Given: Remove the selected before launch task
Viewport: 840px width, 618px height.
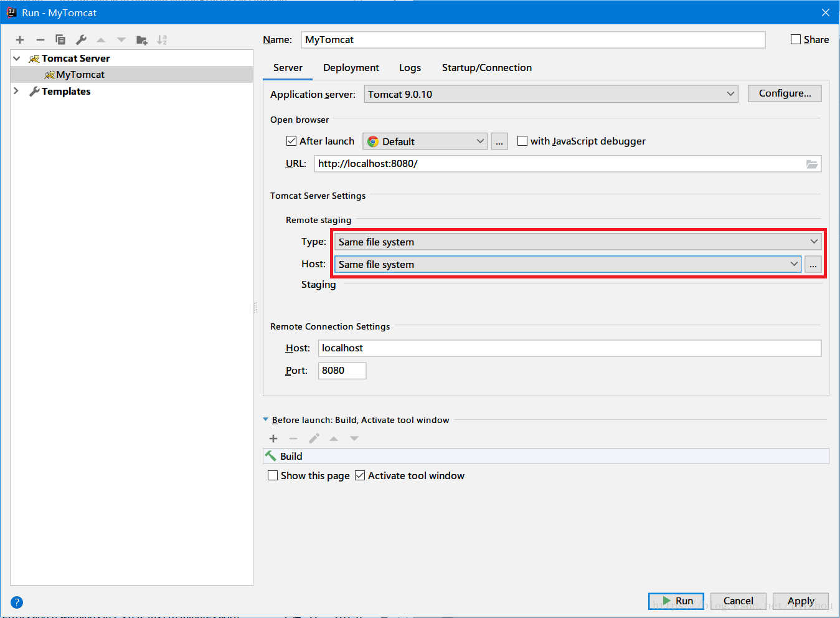Looking at the screenshot, I should (293, 439).
